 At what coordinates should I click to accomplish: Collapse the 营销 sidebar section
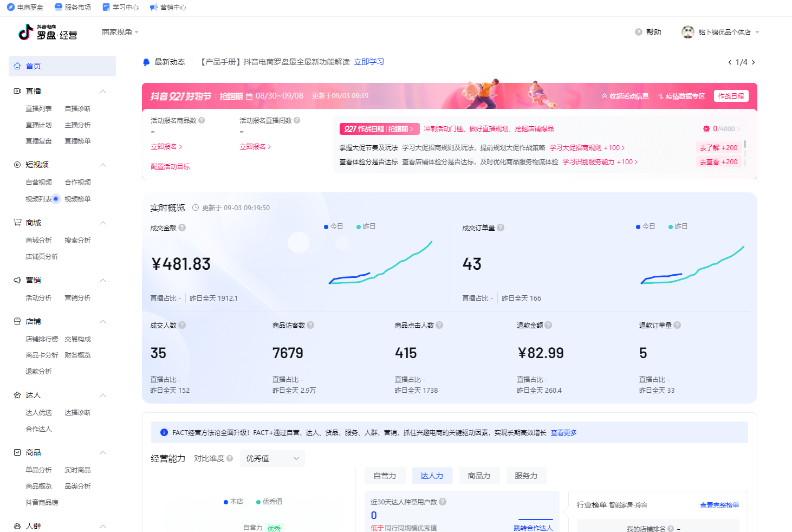click(x=103, y=280)
